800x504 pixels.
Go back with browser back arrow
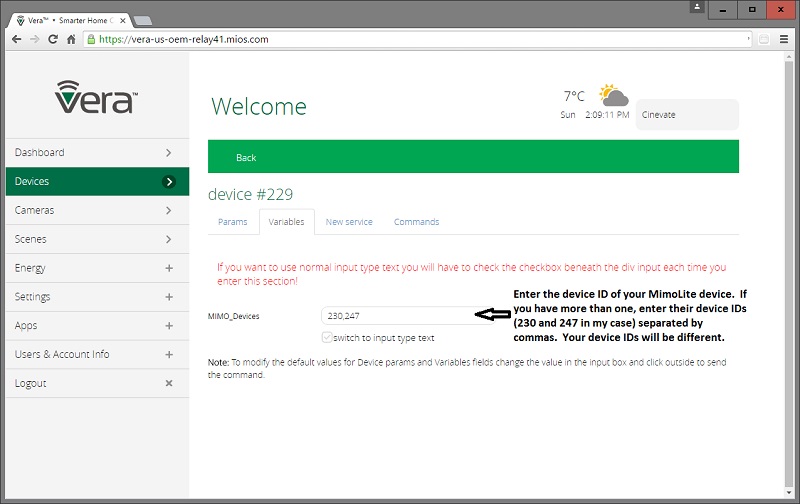pos(16,39)
